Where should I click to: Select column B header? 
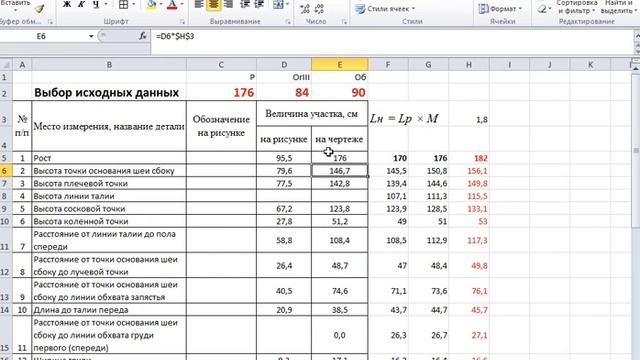coord(109,64)
